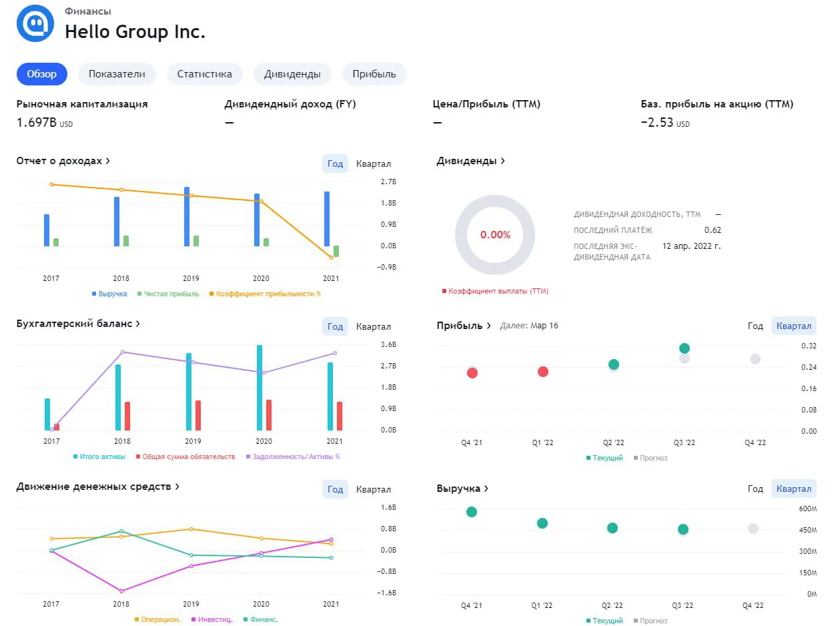Toggle the Выручка legend item
The width and height of the screenshot is (840, 626).
[109, 294]
